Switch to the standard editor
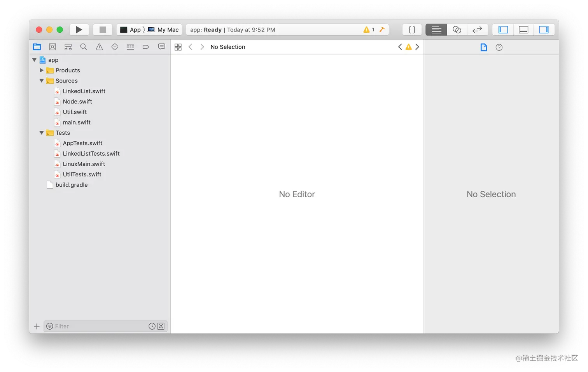Viewport: 588px width, 372px height. click(x=436, y=30)
